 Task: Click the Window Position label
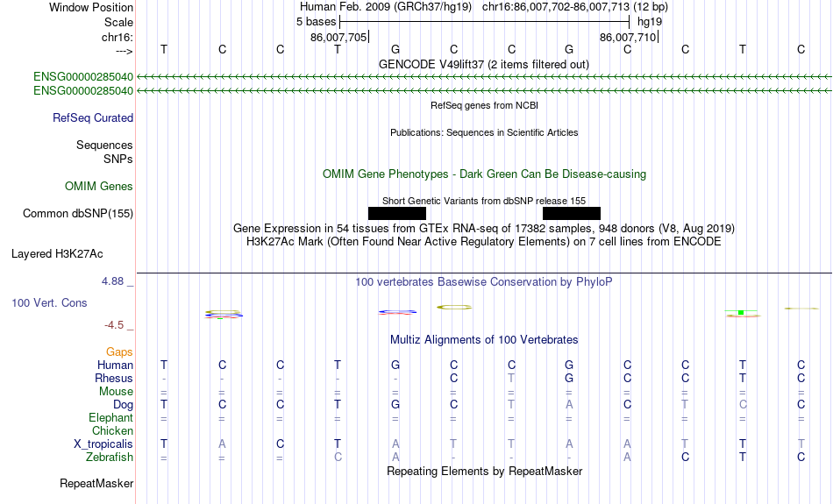coord(91,7)
